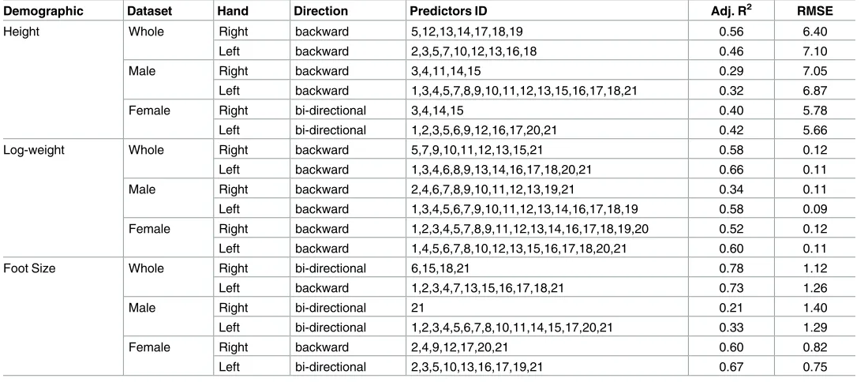Click the 0.78 Adj. R² value
The height and width of the screenshot is (382, 868).
click(731, 268)
